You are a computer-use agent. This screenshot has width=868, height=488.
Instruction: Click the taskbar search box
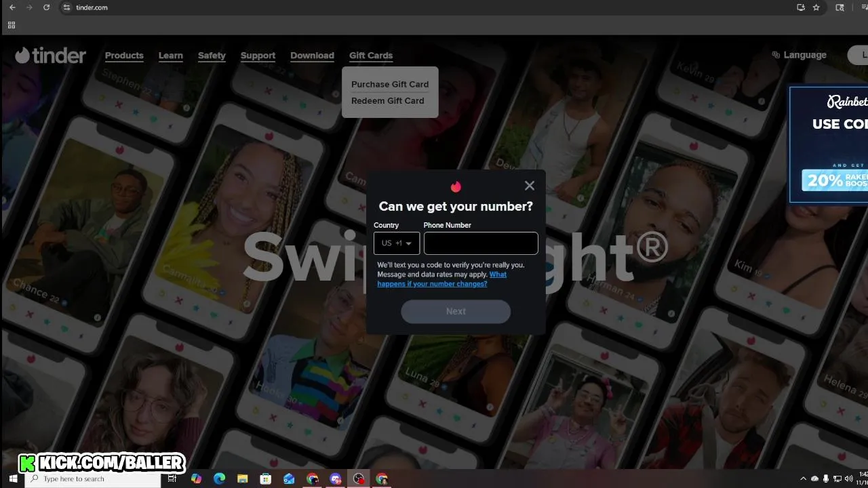tap(93, 479)
